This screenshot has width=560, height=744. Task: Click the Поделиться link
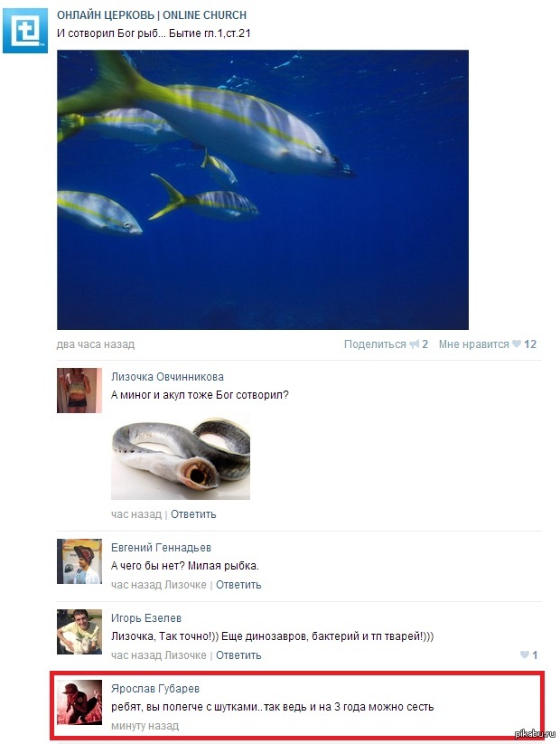(x=375, y=344)
